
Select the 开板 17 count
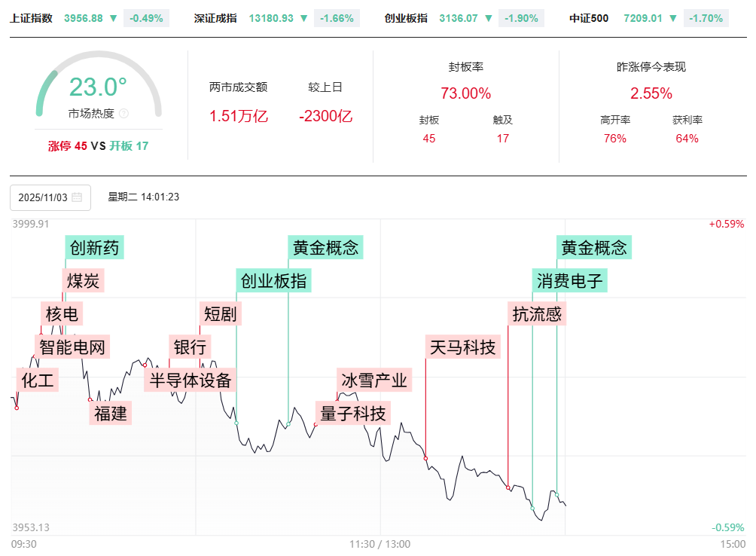(129, 146)
